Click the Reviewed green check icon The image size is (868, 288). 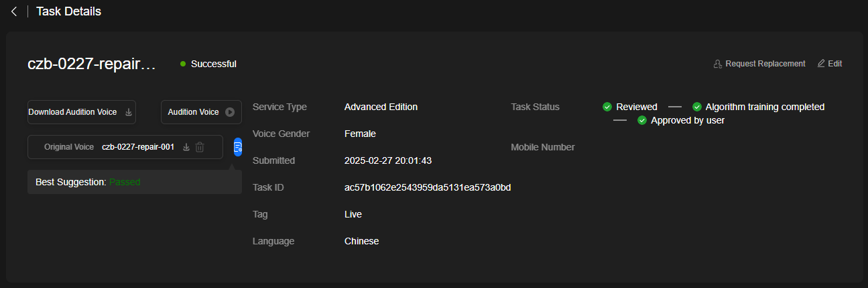tap(607, 107)
